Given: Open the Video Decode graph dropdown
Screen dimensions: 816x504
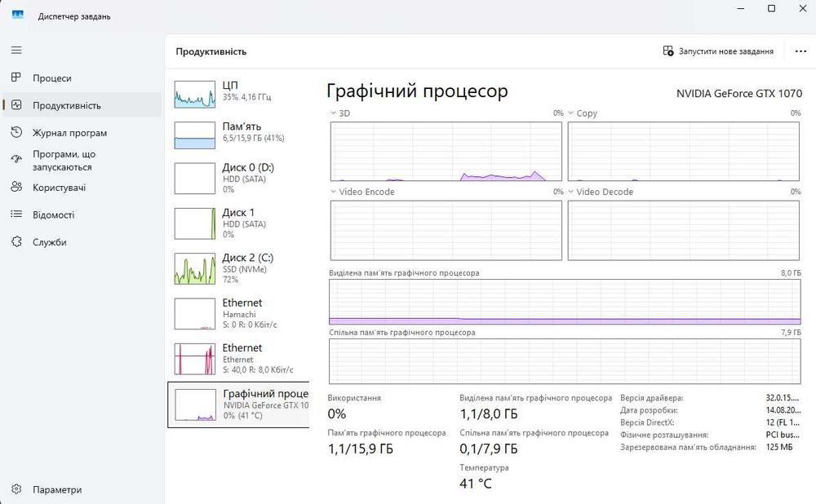Looking at the screenshot, I should point(570,192).
